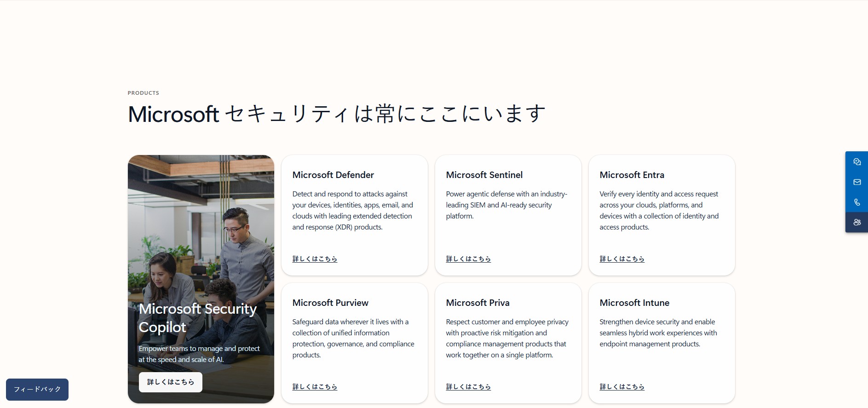The image size is (868, 408).
Task: Select the Microsoft Sentinel card title
Action: click(484, 175)
